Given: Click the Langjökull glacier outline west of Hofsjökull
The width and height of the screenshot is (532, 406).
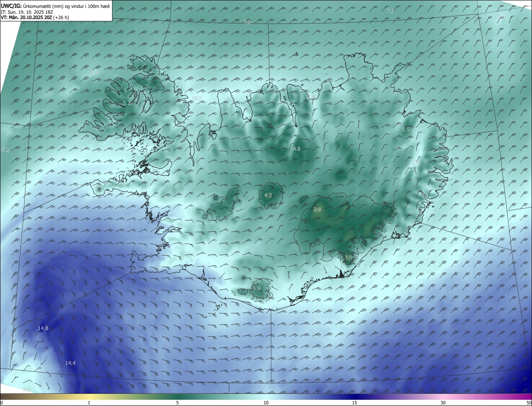Looking at the screenshot, I should (222, 204).
